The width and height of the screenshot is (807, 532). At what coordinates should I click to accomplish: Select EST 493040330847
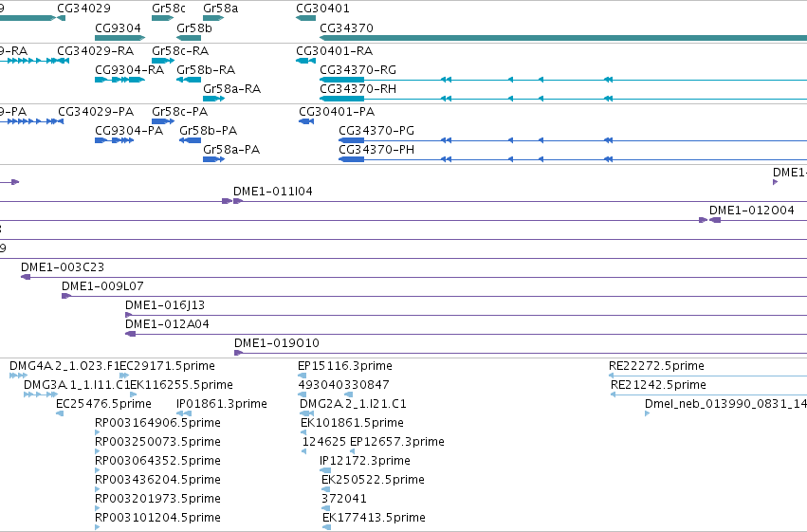pos(343,385)
